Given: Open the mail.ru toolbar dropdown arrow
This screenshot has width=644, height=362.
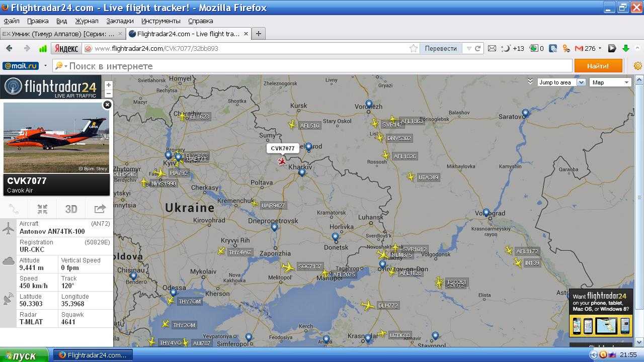Looking at the screenshot, I should click(x=45, y=66).
